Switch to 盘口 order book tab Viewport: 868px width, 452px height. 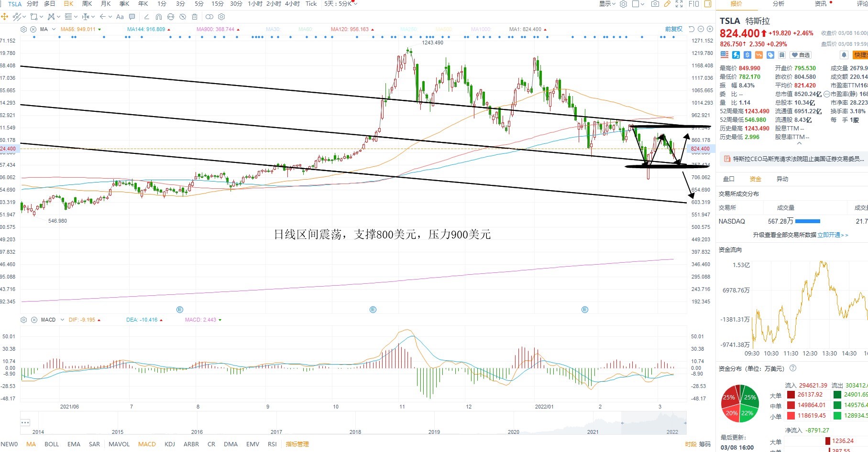(728, 179)
